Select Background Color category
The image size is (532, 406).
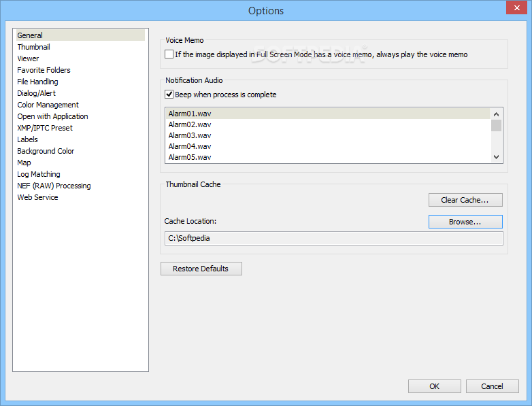click(80, 150)
